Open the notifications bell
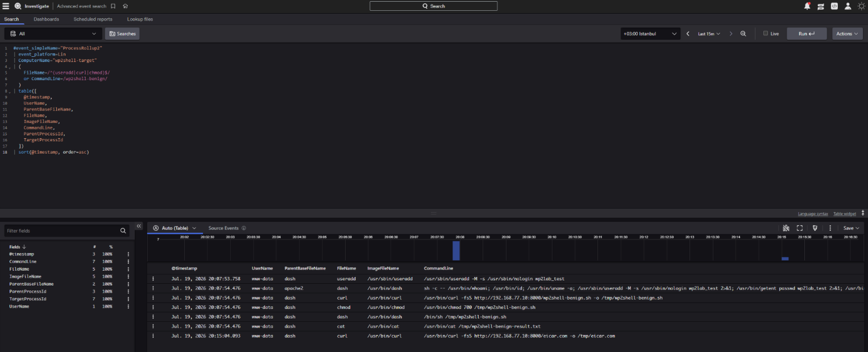Viewport: 868px width, 352px height. pyautogui.click(x=807, y=6)
